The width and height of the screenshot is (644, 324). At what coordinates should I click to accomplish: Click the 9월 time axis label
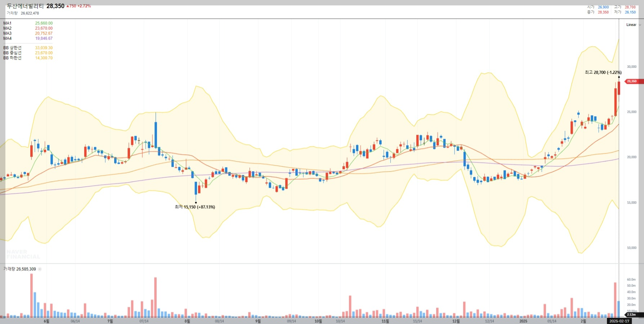click(258, 321)
